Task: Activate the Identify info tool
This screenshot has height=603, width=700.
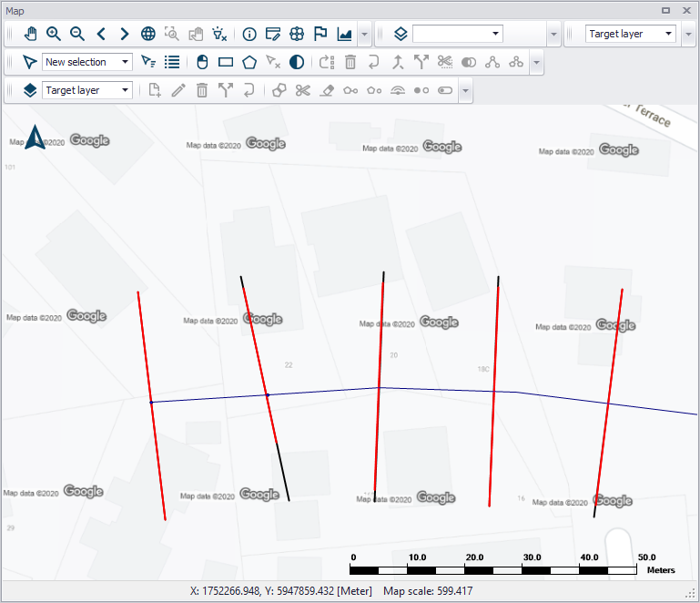Action: click(x=249, y=34)
